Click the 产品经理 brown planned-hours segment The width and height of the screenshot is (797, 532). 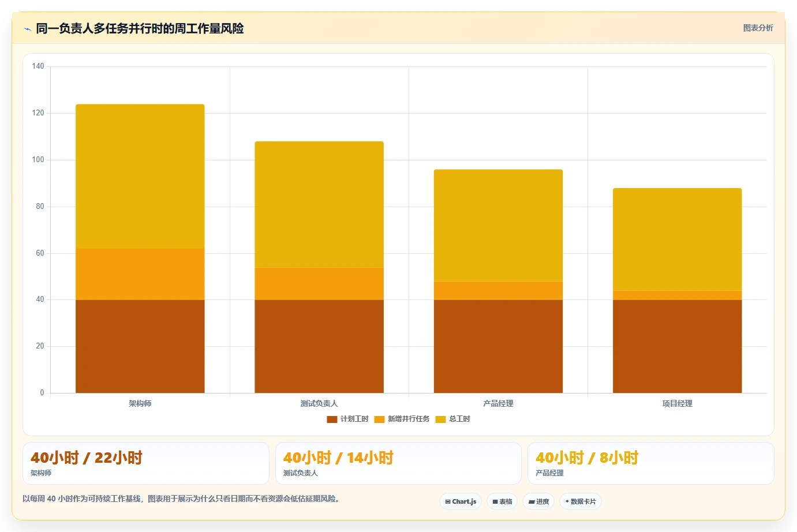point(498,346)
